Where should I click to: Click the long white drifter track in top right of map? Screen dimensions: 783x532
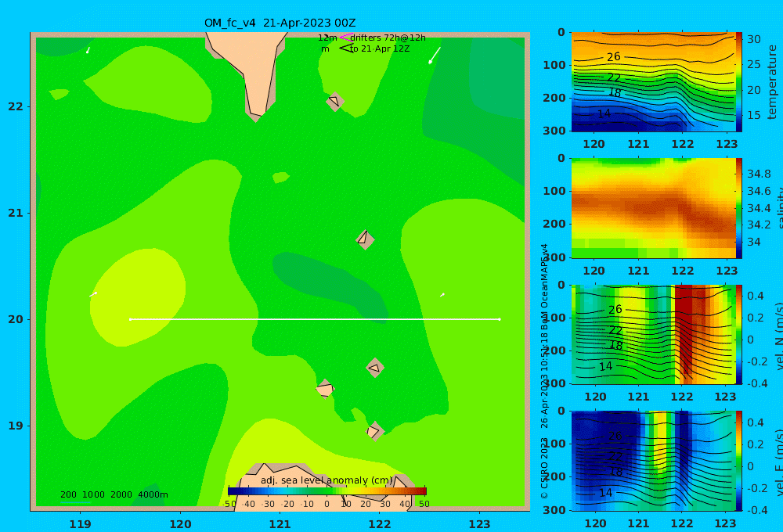coord(435,56)
